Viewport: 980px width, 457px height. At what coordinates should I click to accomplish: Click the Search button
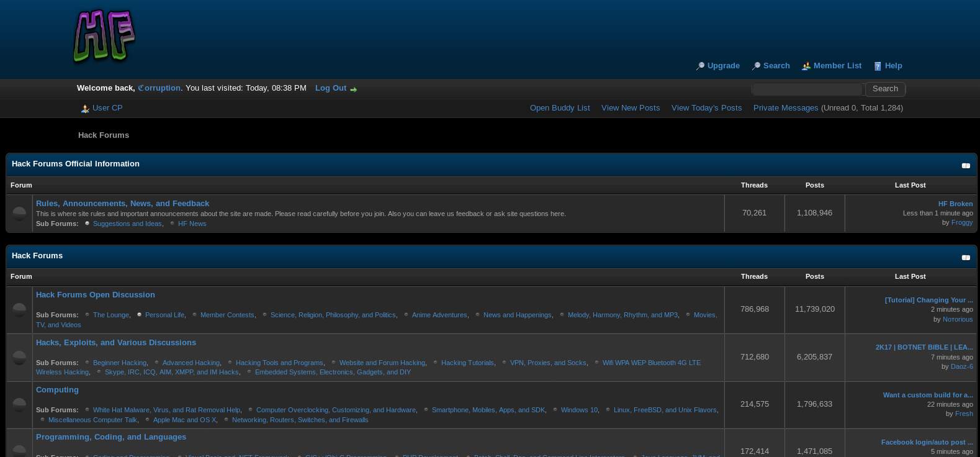885,89
